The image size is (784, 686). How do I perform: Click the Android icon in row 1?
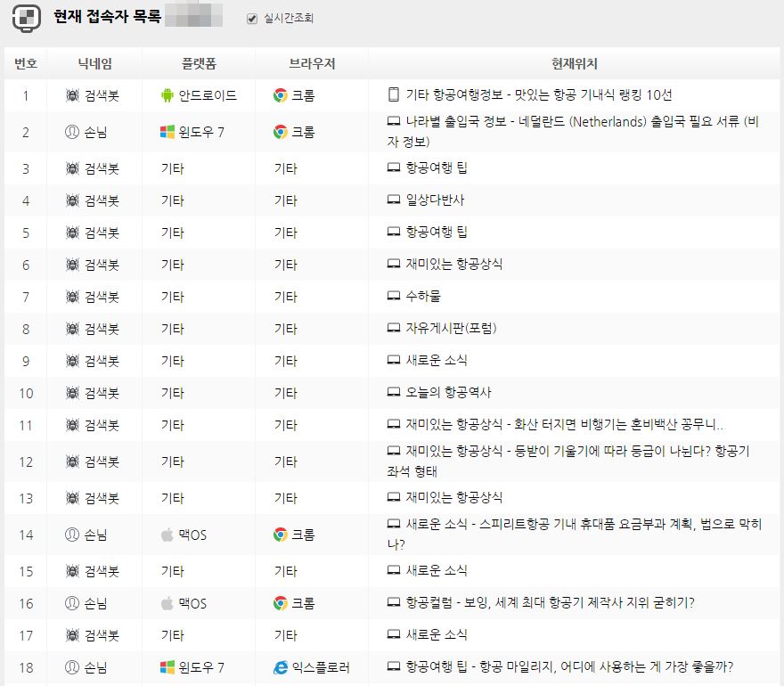(167, 95)
